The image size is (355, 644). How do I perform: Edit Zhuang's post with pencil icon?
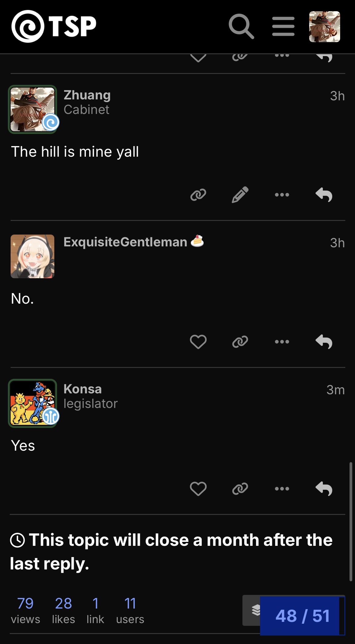[240, 195]
